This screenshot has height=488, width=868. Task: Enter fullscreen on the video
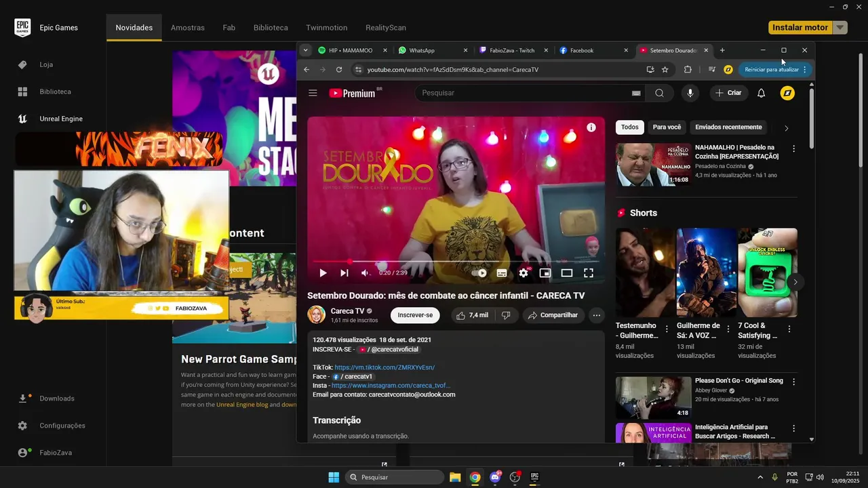[589, 273]
